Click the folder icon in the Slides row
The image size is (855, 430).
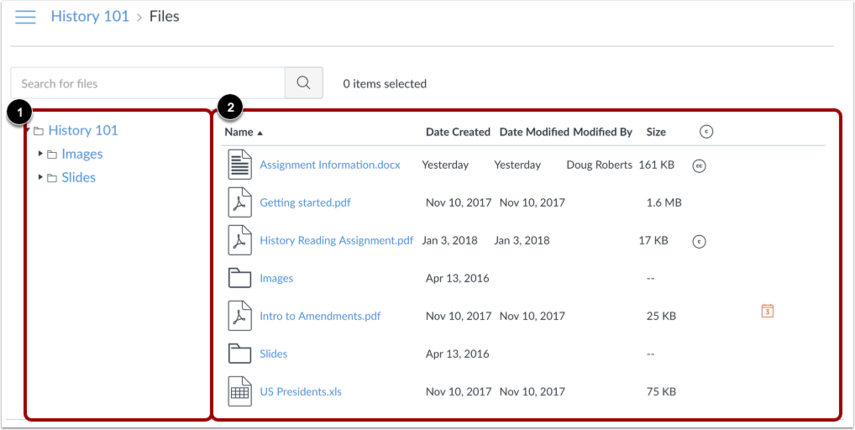[x=239, y=354]
